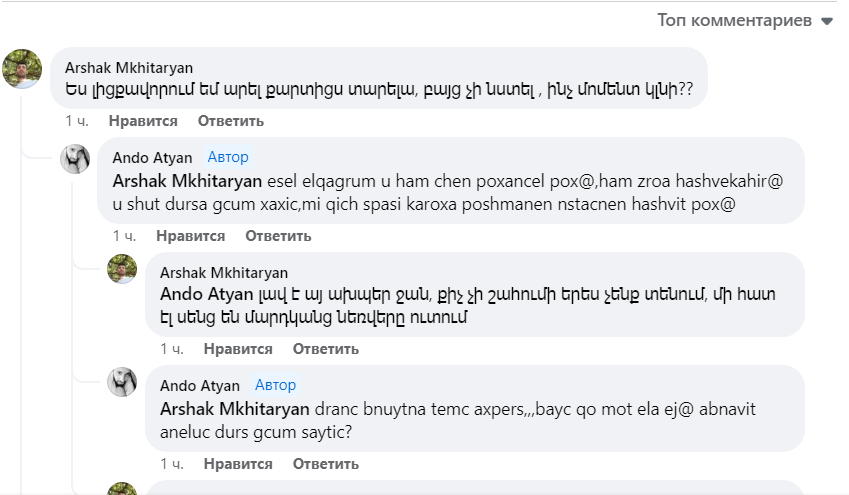
Task: Open Arshak Mkhitaryan profile name on top comment
Action: point(129,68)
